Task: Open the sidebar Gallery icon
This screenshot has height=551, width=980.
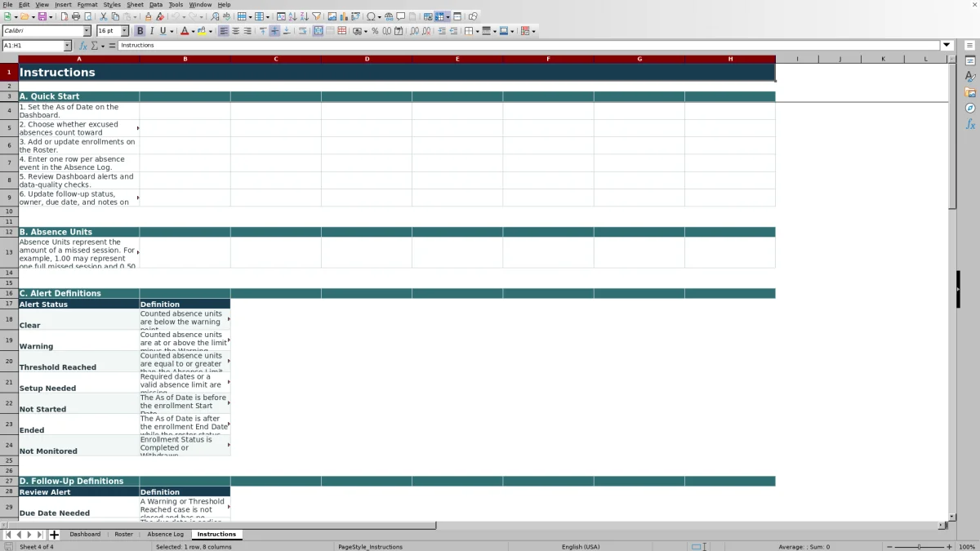Action: point(970,92)
